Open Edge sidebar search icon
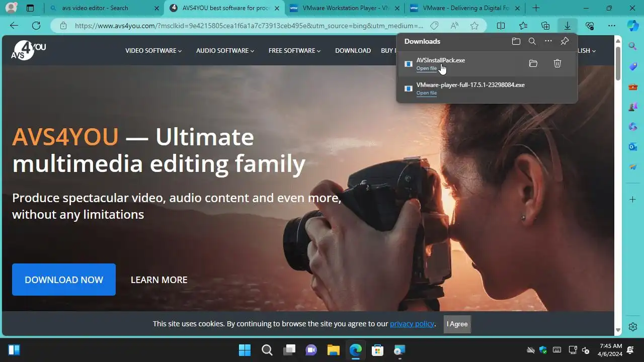This screenshot has height=362, width=644. point(633,46)
